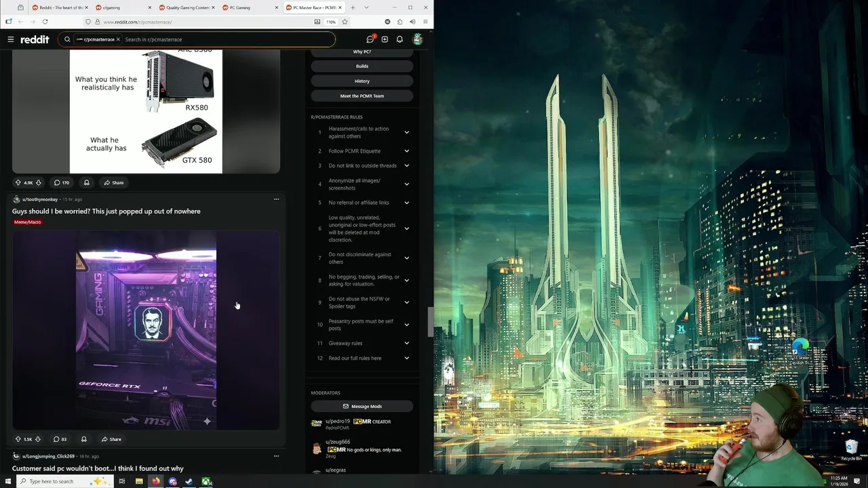Go back using browser back arrow
The height and width of the screenshot is (488, 868).
(x=21, y=22)
